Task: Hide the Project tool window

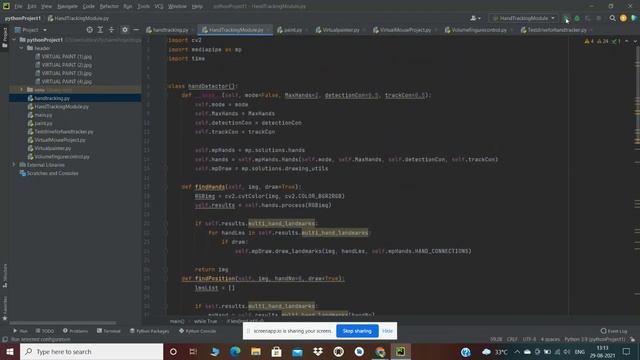Action: coord(136,30)
